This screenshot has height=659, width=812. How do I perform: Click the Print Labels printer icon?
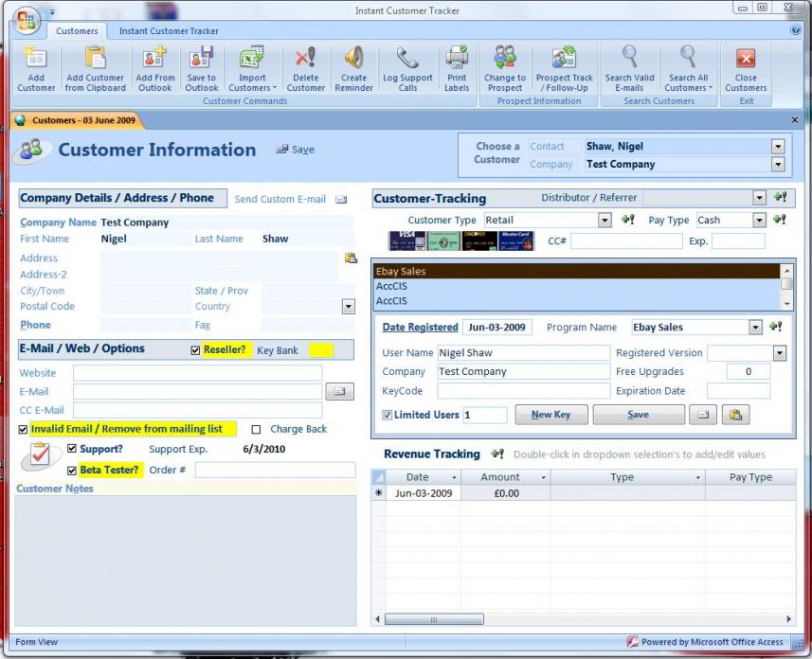tap(457, 58)
